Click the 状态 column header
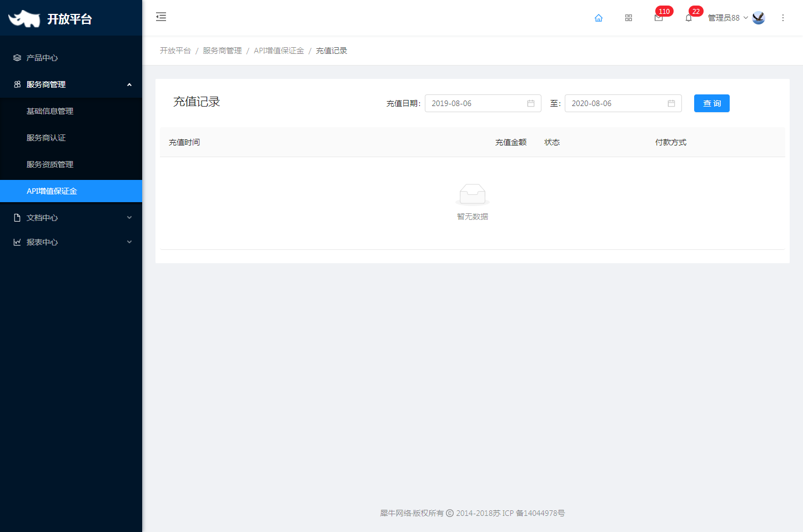The height and width of the screenshot is (532, 803). pos(552,142)
